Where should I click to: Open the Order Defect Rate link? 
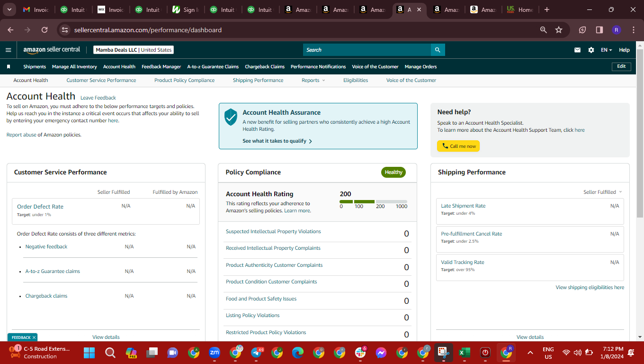pyautogui.click(x=40, y=207)
